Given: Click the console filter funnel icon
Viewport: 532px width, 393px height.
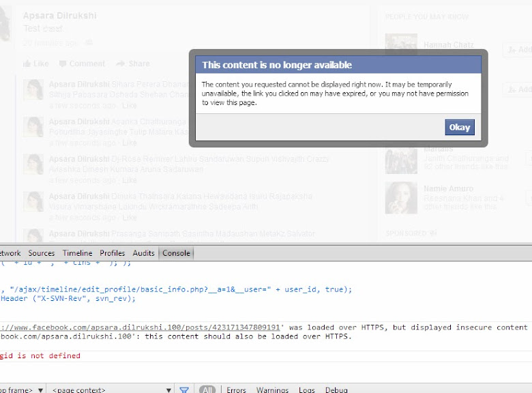Looking at the screenshot, I should point(184,390).
